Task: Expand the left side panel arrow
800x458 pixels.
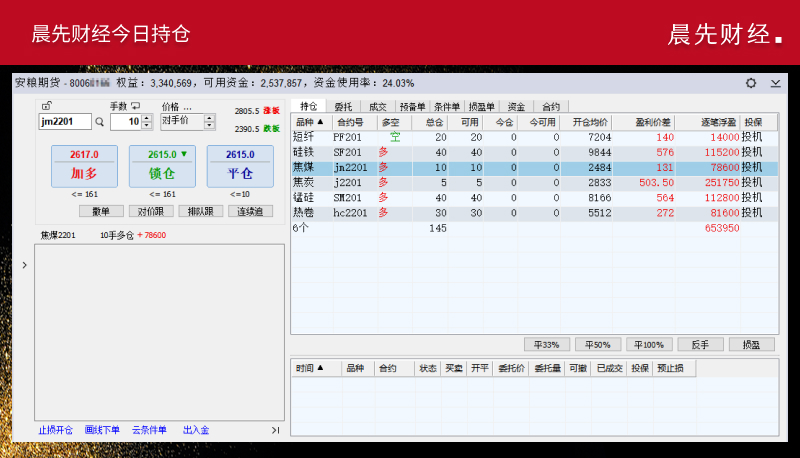Action: tap(24, 265)
